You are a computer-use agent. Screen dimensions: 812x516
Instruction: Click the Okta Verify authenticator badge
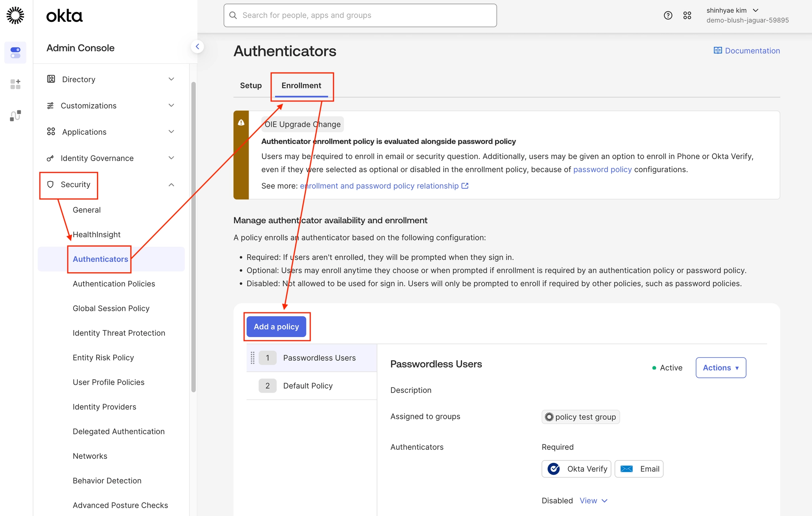pyautogui.click(x=576, y=469)
